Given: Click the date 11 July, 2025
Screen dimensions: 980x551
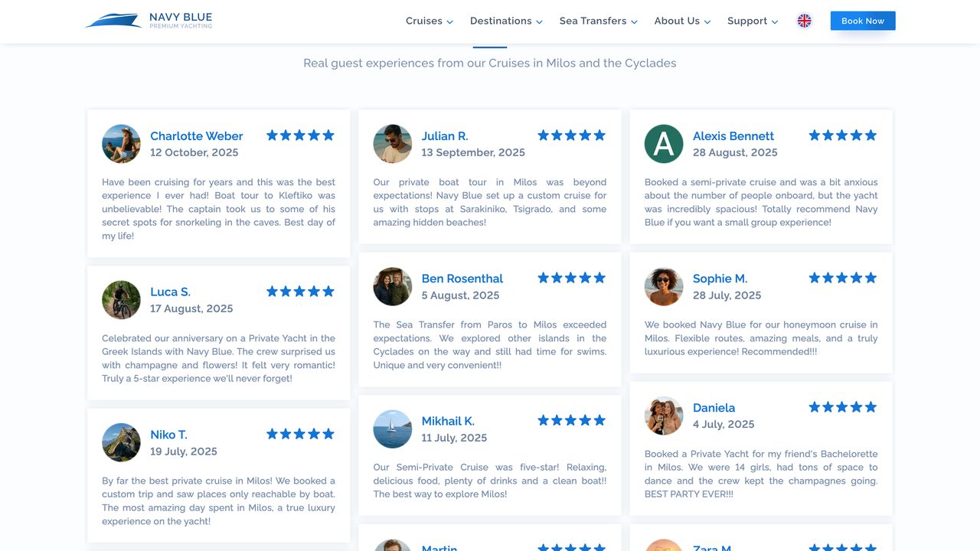Looking at the screenshot, I should point(454,438).
